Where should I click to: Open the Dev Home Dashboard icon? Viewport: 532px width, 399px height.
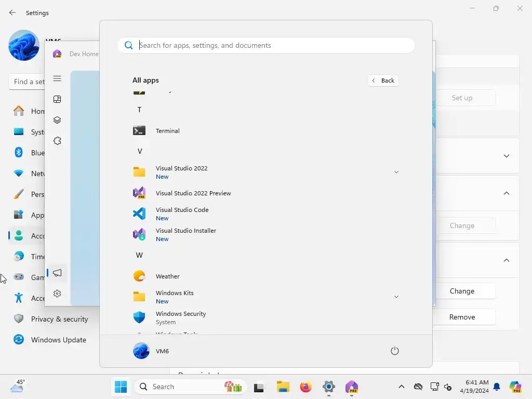tap(57, 99)
